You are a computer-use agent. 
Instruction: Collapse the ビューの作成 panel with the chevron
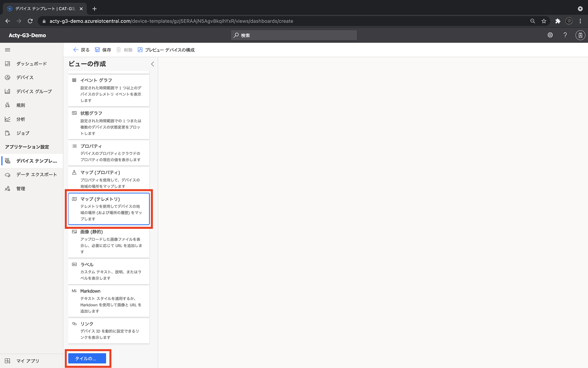coord(152,64)
